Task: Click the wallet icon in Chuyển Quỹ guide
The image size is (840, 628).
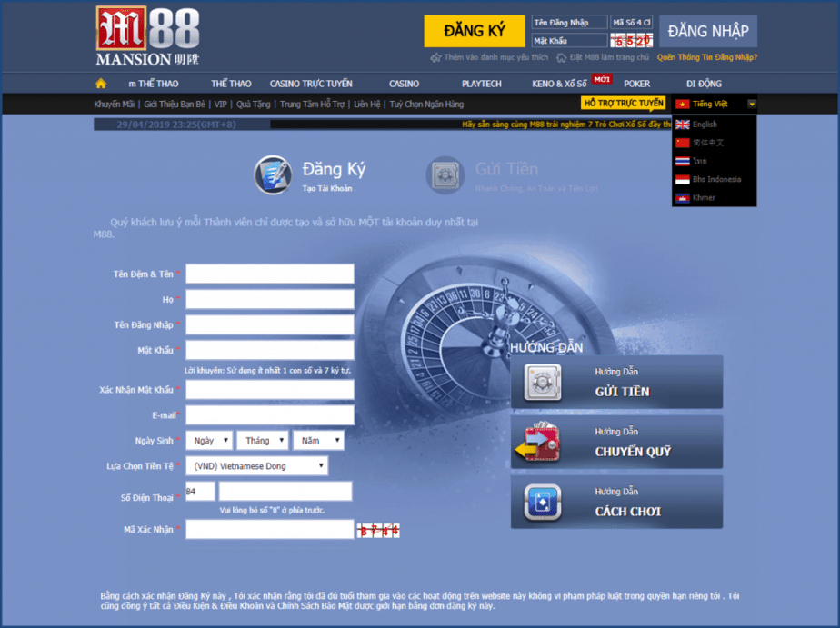Action: (539, 443)
